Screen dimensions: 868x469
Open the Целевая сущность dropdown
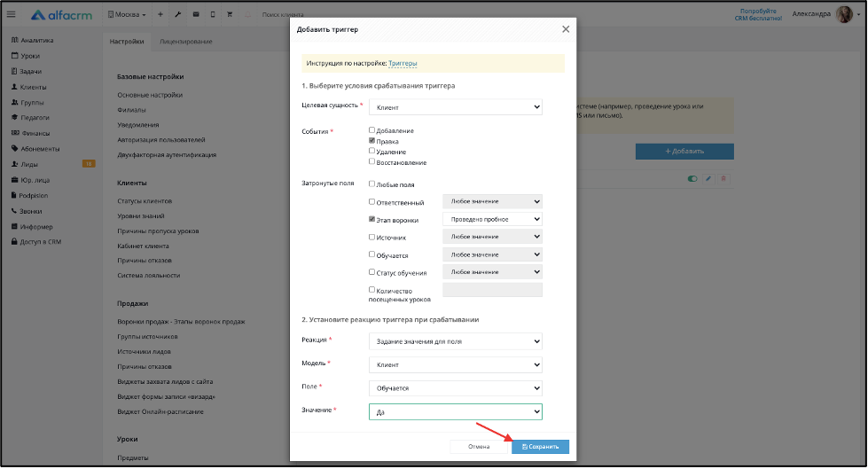click(456, 107)
